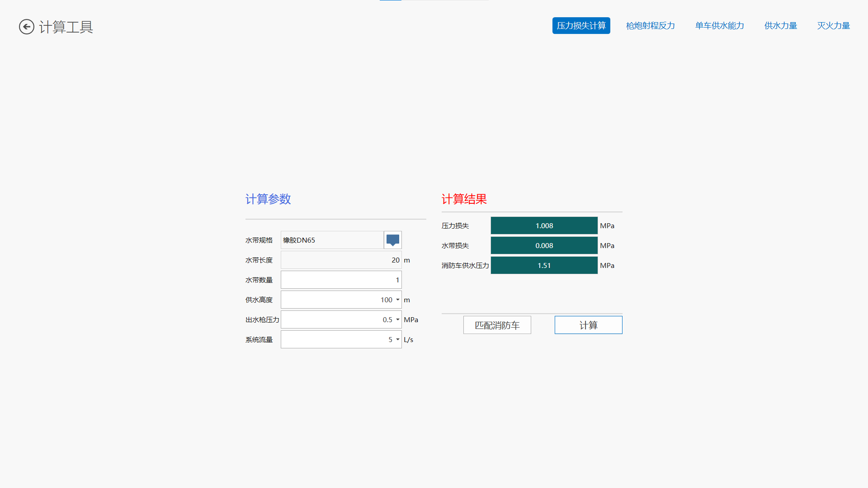The width and height of the screenshot is (868, 488).
Task: Click the 水带损失 result 0.008
Action: point(544,245)
